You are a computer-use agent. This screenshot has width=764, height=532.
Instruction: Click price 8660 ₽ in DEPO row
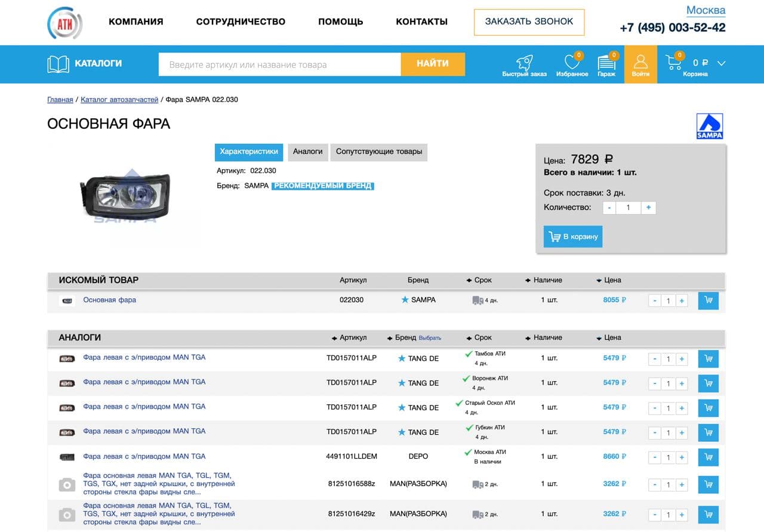[615, 456]
